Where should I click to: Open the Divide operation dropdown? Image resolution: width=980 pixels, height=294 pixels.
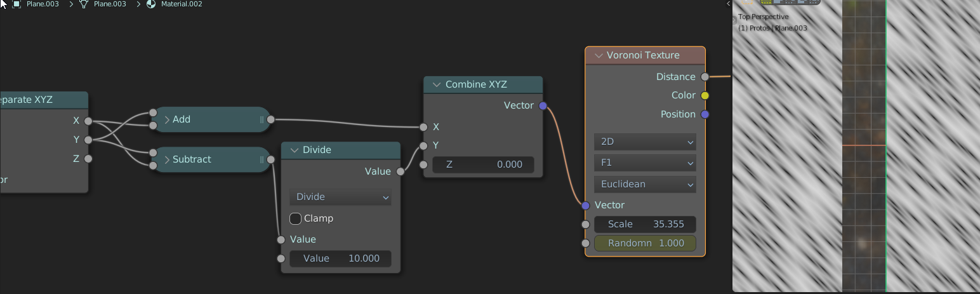click(x=341, y=197)
